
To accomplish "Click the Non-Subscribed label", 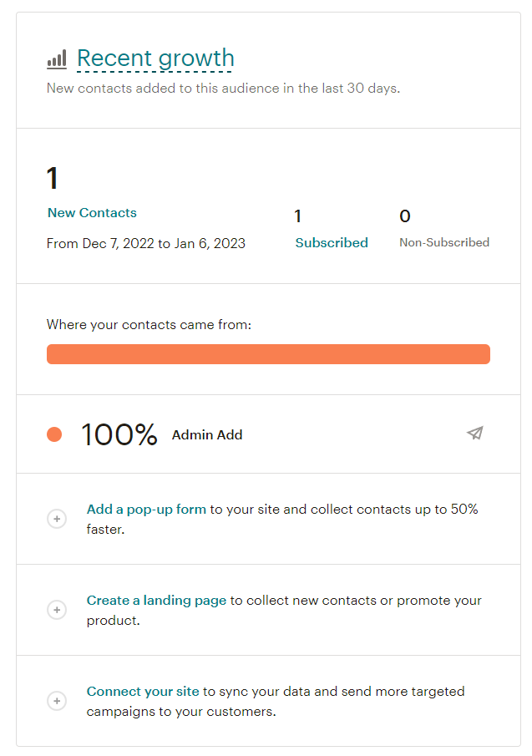I will 444,243.
